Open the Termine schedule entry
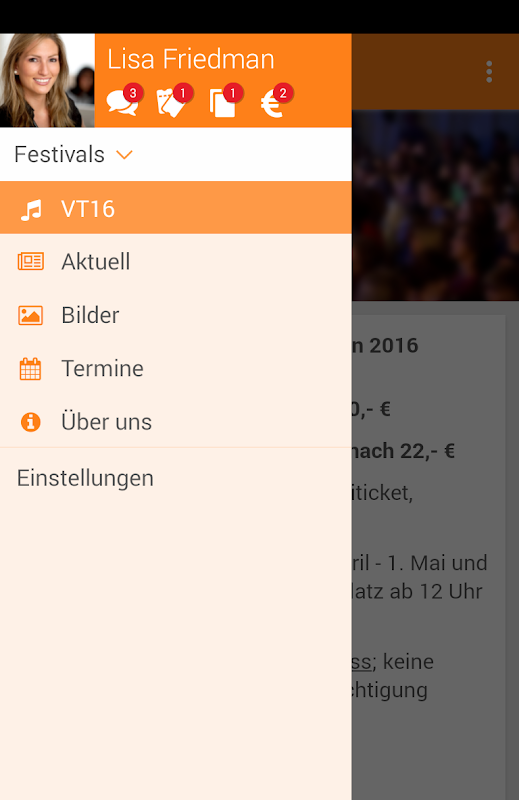 click(x=176, y=368)
